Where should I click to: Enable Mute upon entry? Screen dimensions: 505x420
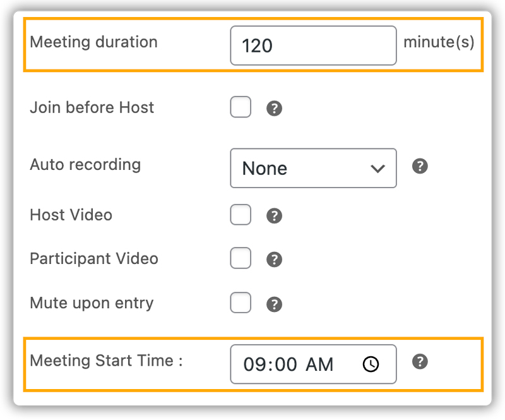coord(241,303)
